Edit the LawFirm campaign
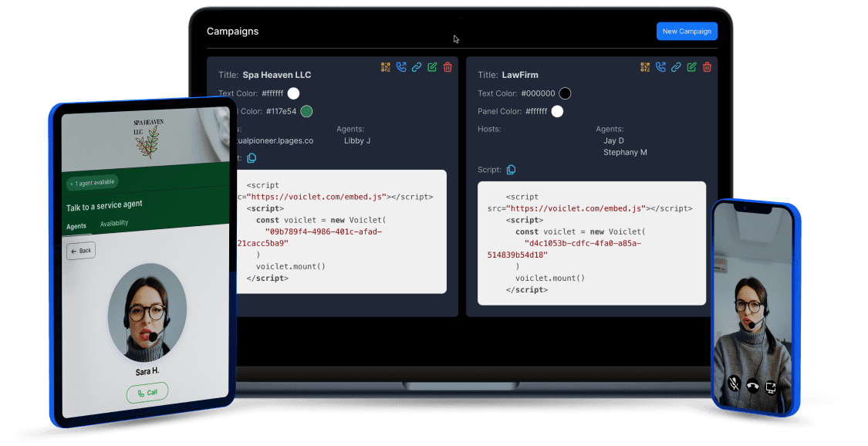The height and width of the screenshot is (446, 868). (x=691, y=67)
